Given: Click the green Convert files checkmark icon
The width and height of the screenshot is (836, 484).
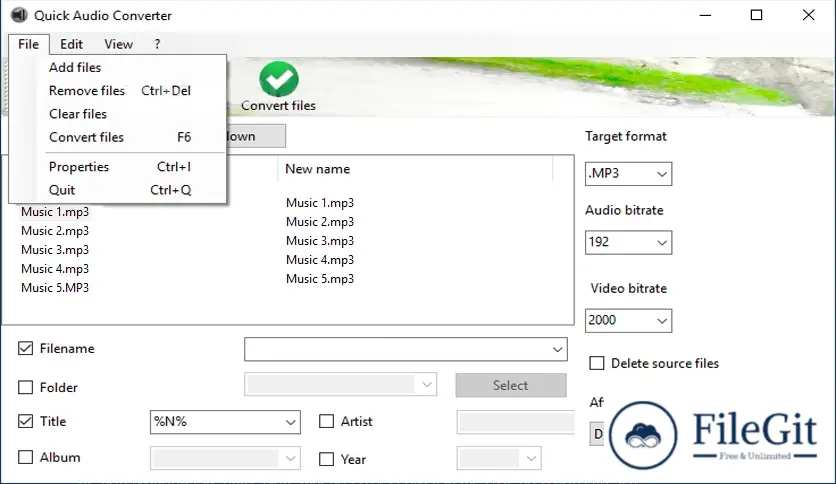Looking at the screenshot, I should (x=278, y=80).
